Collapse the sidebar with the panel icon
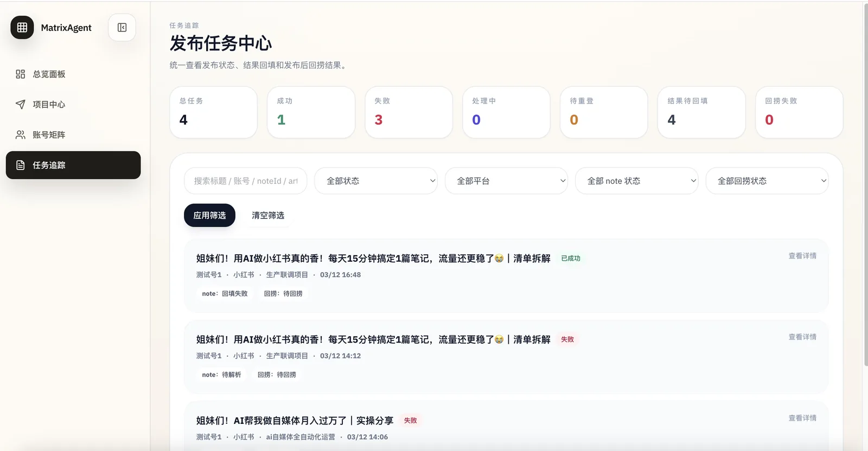Image resolution: width=868 pixels, height=451 pixels. coord(122,28)
